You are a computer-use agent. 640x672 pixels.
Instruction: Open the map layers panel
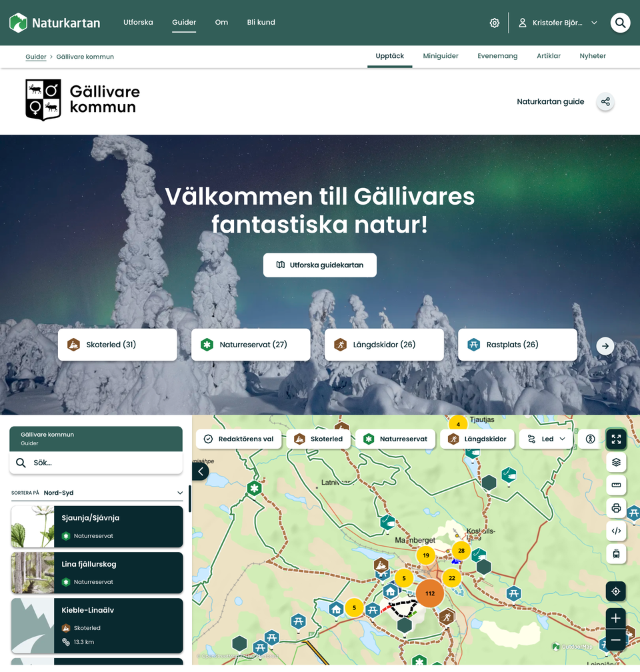[616, 462]
